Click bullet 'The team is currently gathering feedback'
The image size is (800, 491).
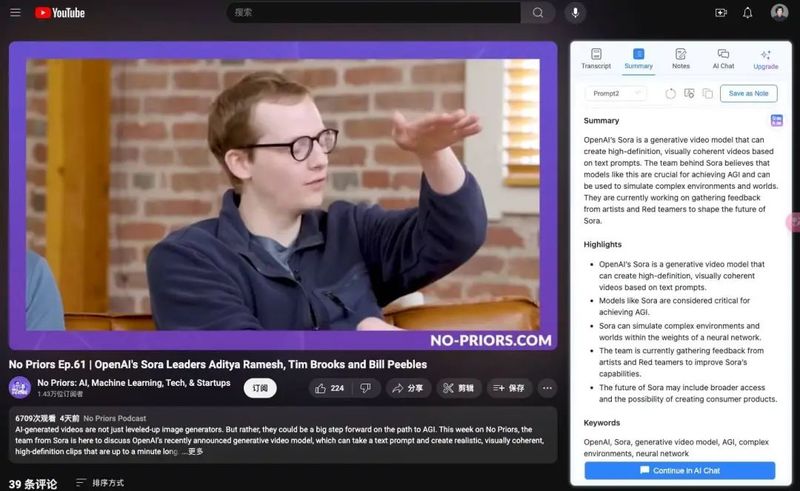[681, 362]
